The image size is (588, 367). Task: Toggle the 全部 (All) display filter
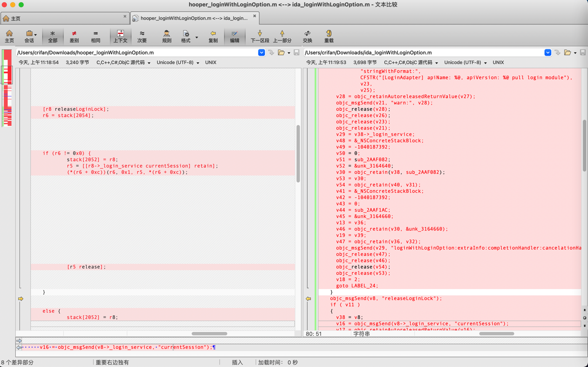click(x=52, y=36)
